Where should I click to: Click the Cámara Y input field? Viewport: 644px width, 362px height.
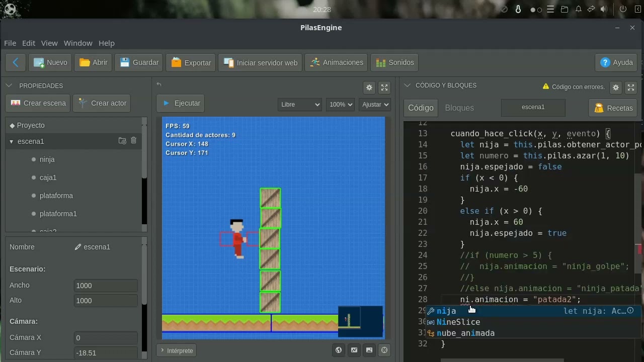(106, 353)
